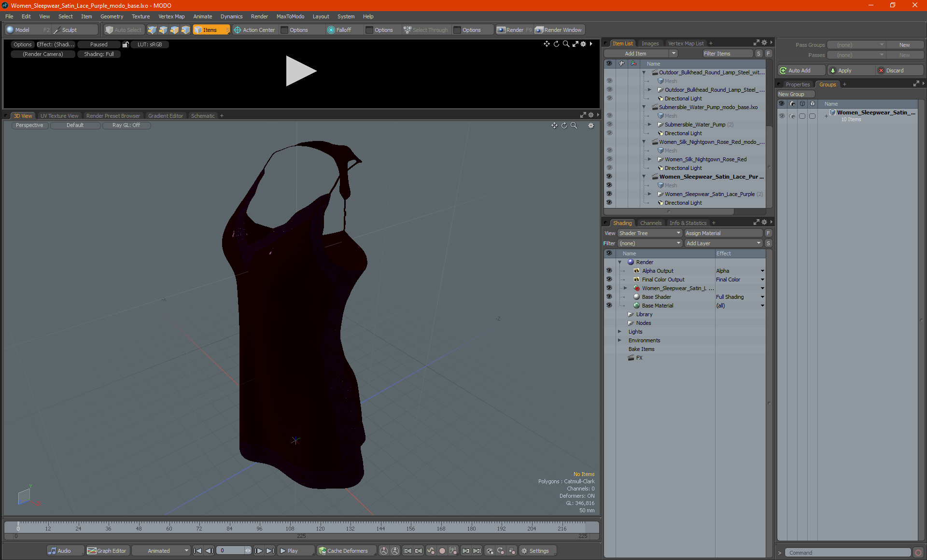Click 3D viewport pan move icon
Image resolution: width=927 pixels, height=560 pixels.
tap(555, 126)
